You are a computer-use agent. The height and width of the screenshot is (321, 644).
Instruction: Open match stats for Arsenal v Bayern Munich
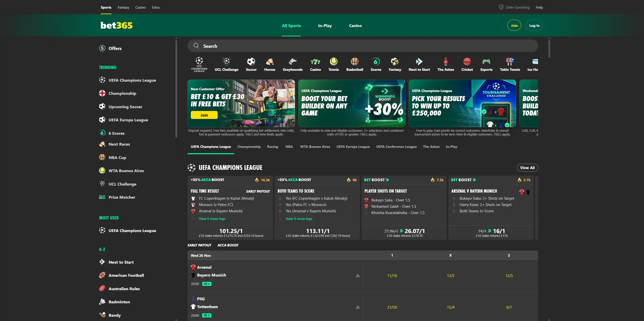pos(357,276)
